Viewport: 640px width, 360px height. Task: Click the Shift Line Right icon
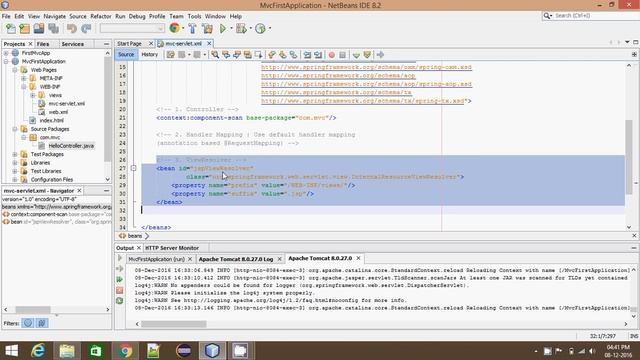pos(318,55)
